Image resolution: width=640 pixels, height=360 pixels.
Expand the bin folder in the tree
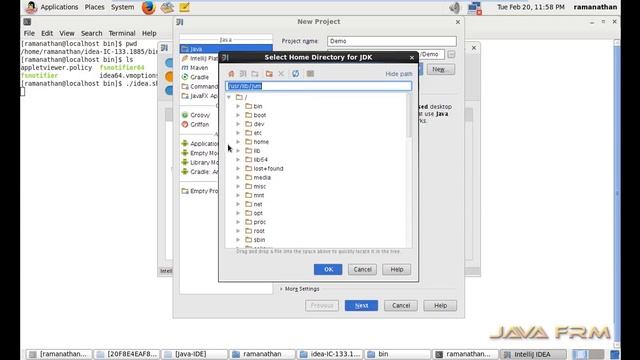pos(238,106)
